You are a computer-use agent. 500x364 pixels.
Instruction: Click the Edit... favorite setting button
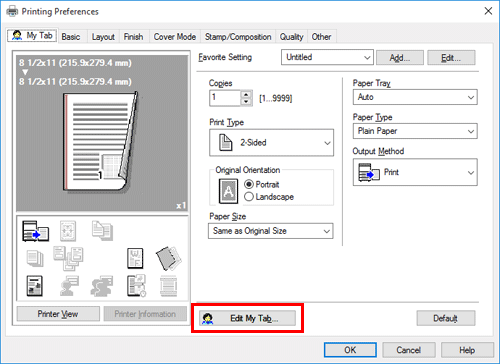451,58
